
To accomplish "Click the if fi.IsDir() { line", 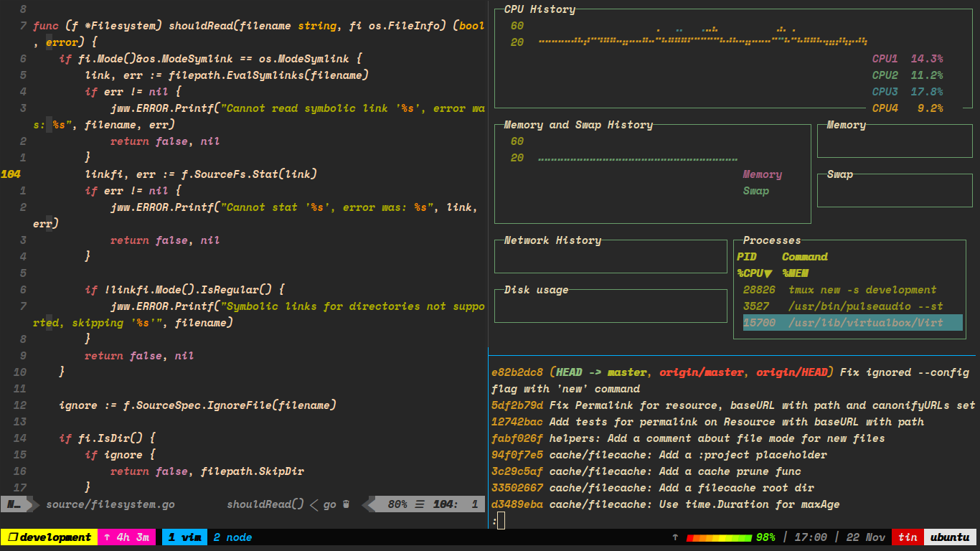I will [x=107, y=438].
